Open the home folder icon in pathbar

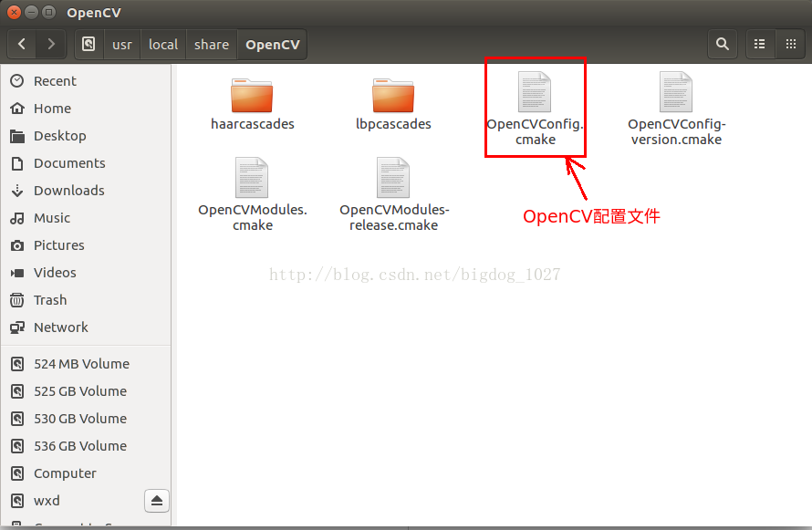88,44
